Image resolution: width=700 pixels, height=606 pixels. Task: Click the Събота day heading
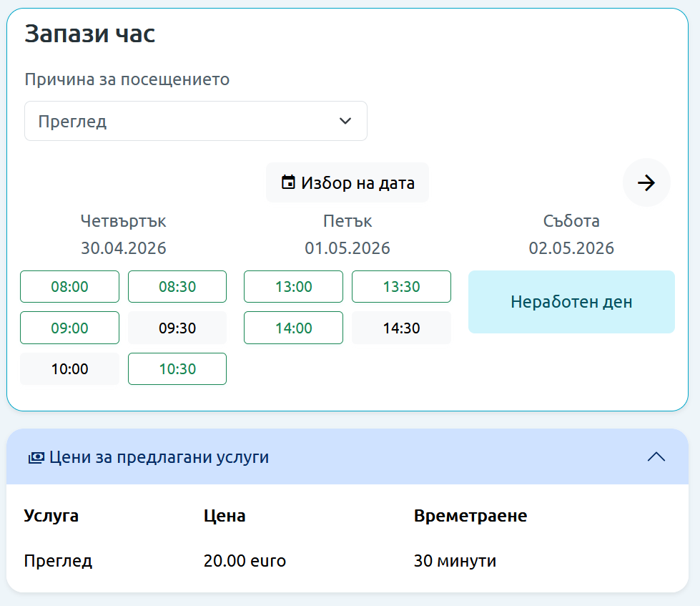click(x=571, y=221)
